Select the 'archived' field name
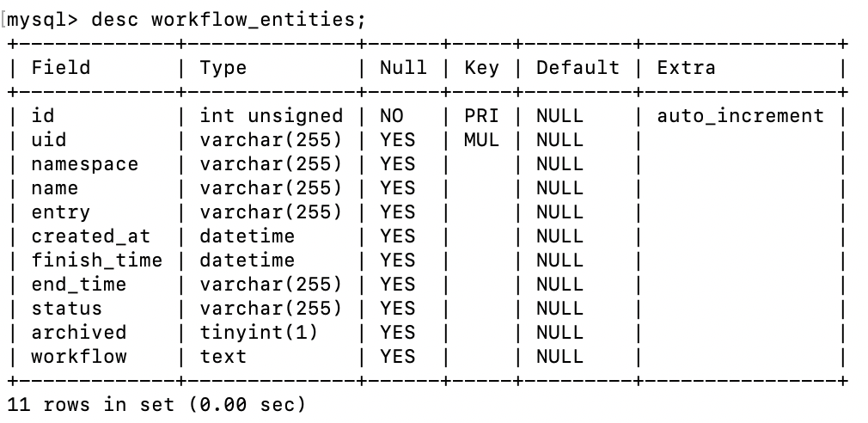 [x=78, y=333]
